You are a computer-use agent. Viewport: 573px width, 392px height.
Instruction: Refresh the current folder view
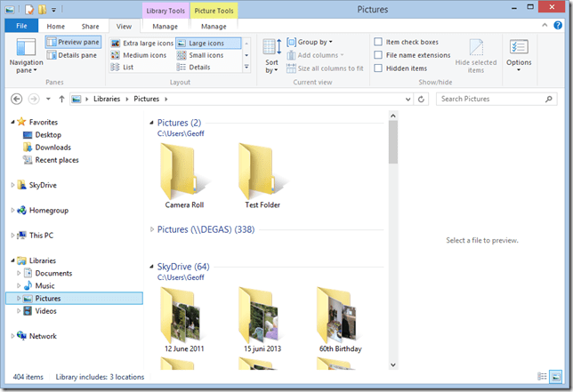point(421,99)
